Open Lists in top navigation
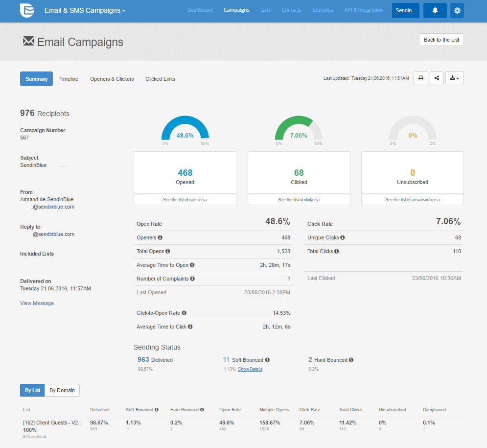The width and height of the screenshot is (487, 448). coord(266,10)
